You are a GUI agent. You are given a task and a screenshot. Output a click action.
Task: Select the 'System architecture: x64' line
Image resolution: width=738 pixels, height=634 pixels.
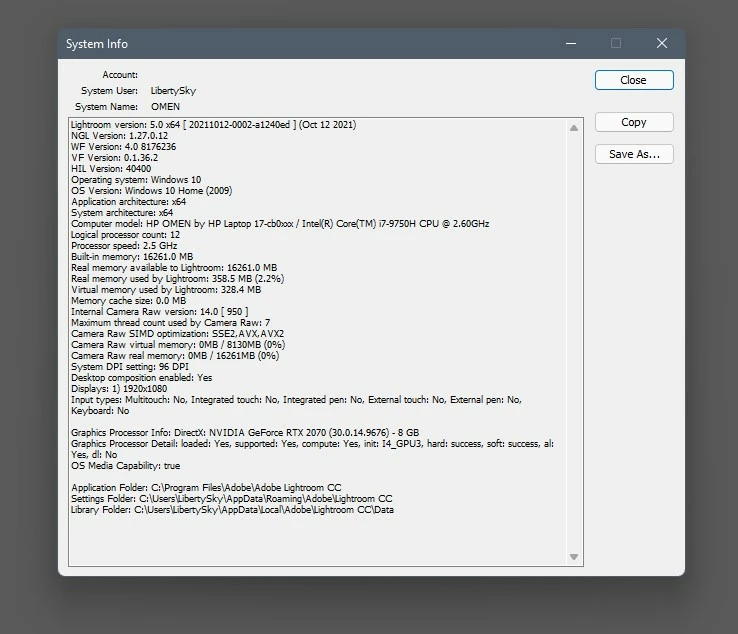pyautogui.click(x=122, y=212)
